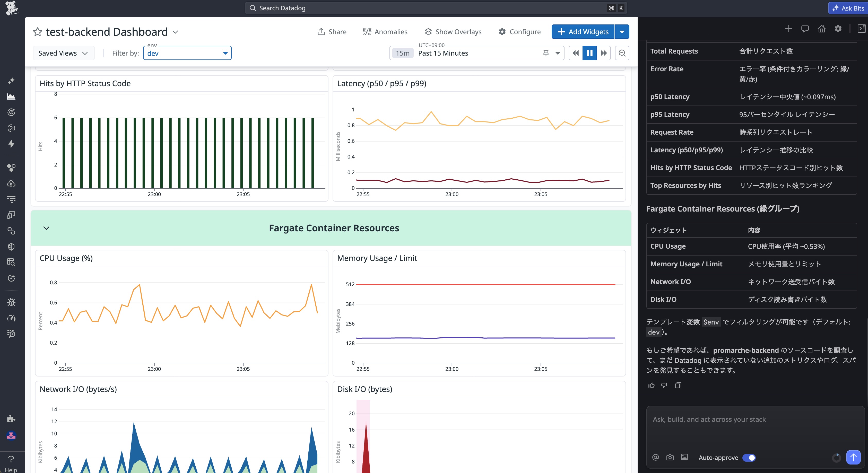Screen dimensions: 868x473
Task: Expand the Saved Views dropdown
Action: coord(63,53)
